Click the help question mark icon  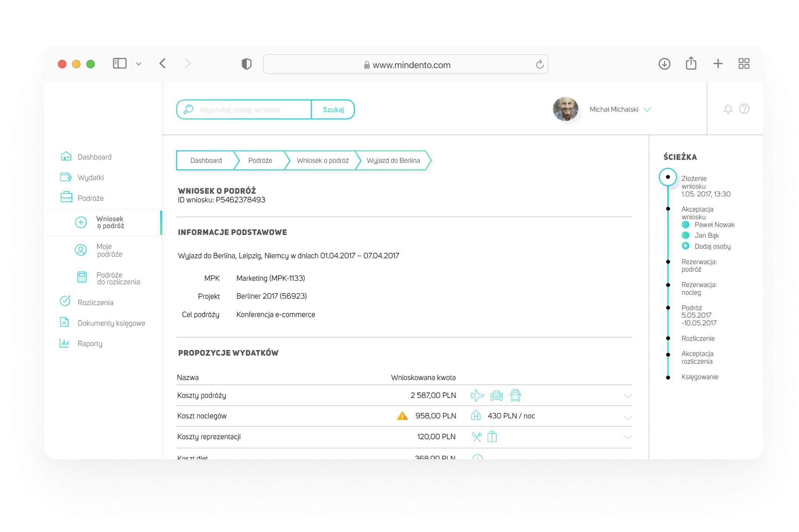(x=744, y=109)
